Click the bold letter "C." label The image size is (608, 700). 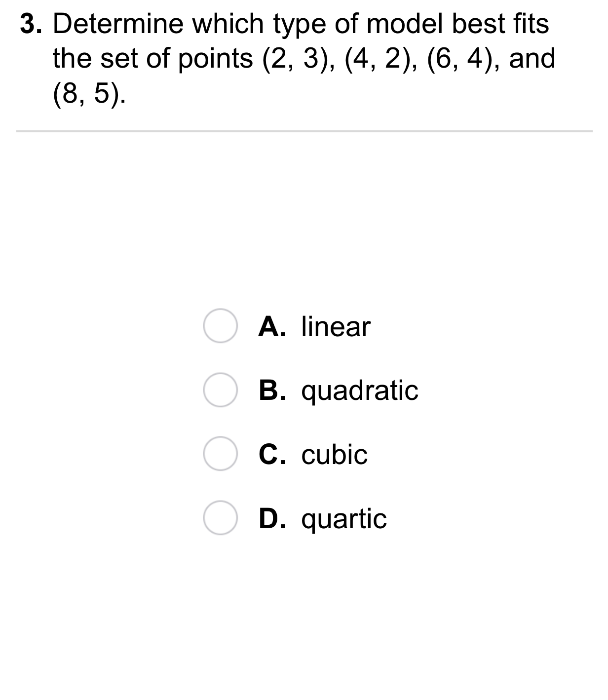point(272,455)
